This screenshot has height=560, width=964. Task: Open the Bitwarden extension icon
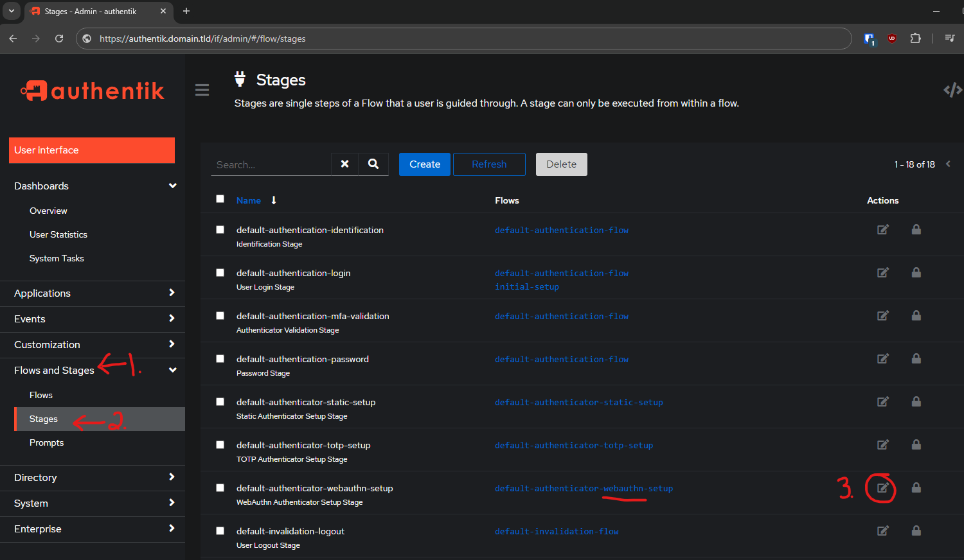[870, 39]
